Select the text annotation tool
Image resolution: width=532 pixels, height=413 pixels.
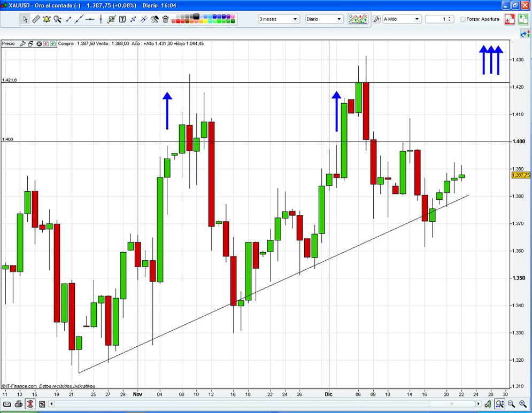[x=122, y=19]
